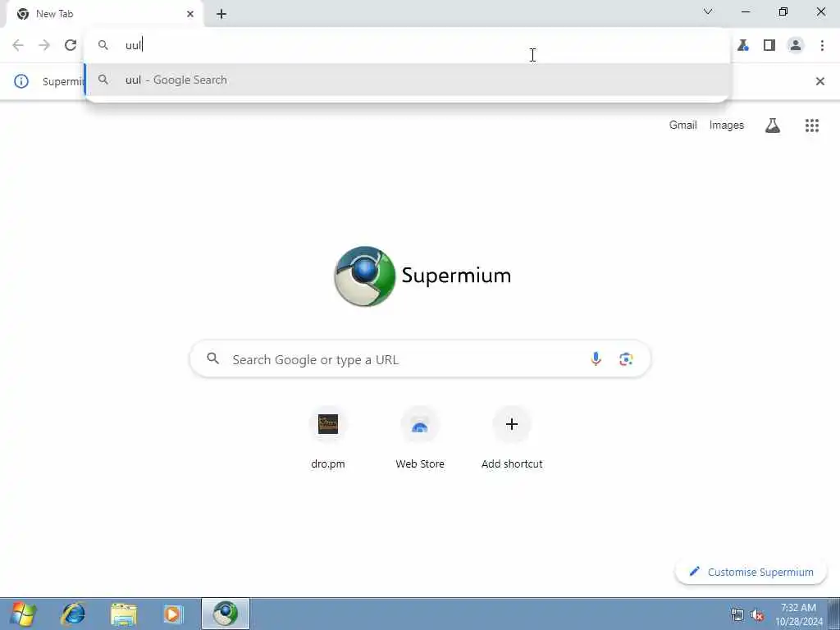
Task: Open the tab search chevron
Action: coord(708,11)
